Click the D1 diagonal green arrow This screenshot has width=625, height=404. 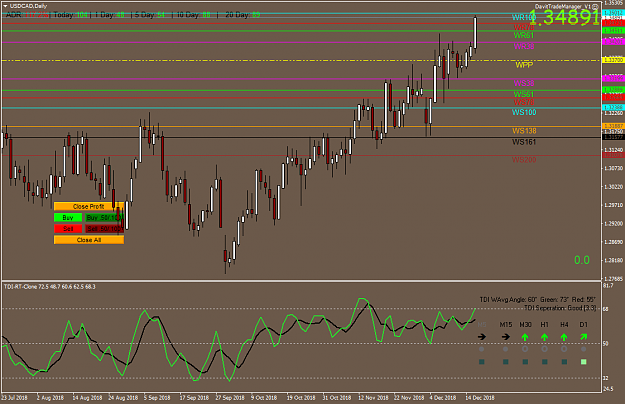pos(584,337)
